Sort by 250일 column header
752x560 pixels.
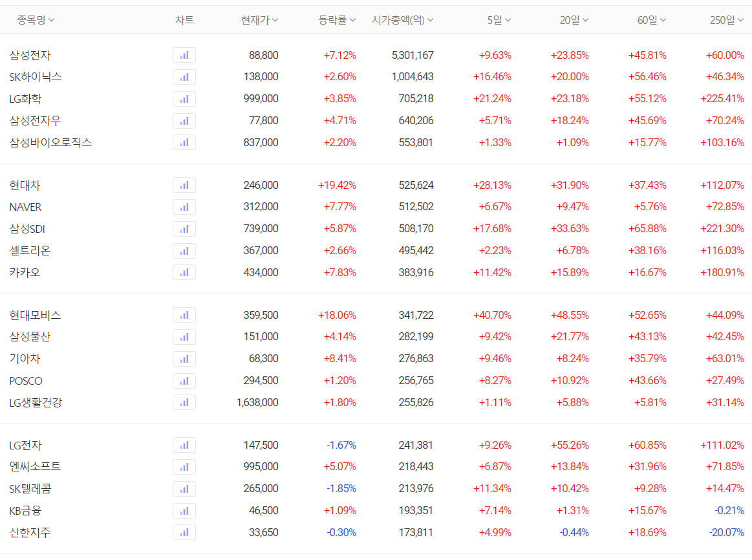click(x=727, y=19)
